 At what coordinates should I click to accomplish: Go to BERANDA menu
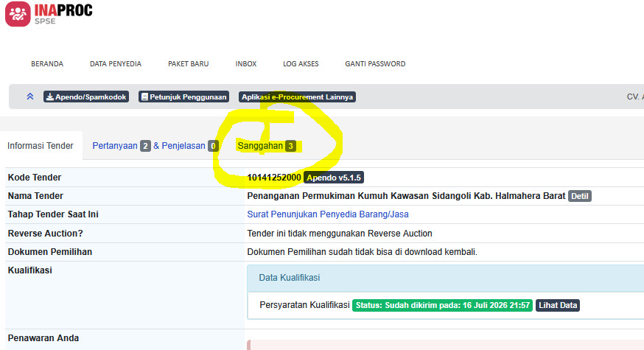click(x=47, y=63)
